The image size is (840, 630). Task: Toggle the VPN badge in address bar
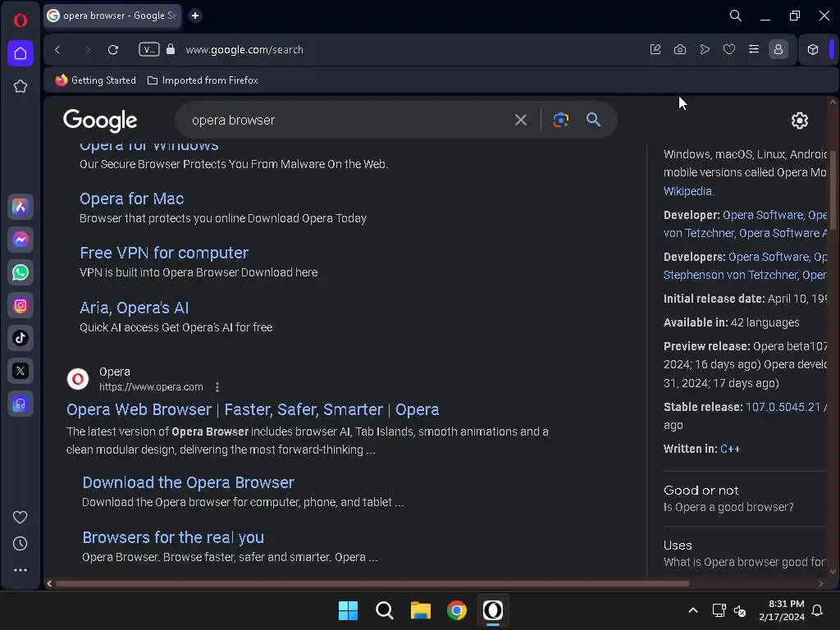(149, 49)
